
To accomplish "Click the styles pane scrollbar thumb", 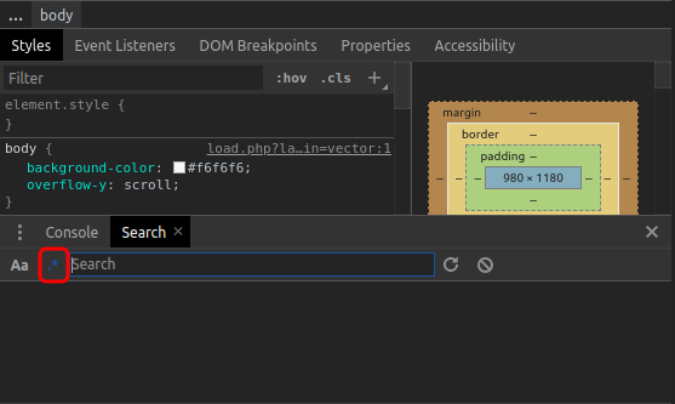I will (x=402, y=85).
